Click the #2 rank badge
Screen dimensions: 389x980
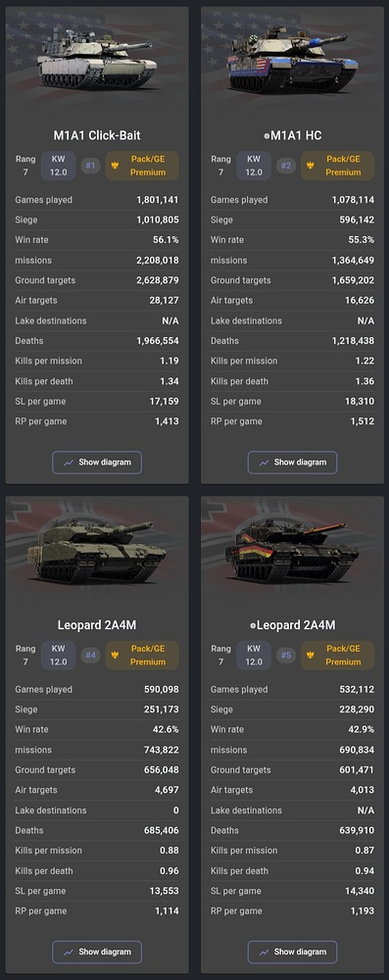(x=286, y=166)
